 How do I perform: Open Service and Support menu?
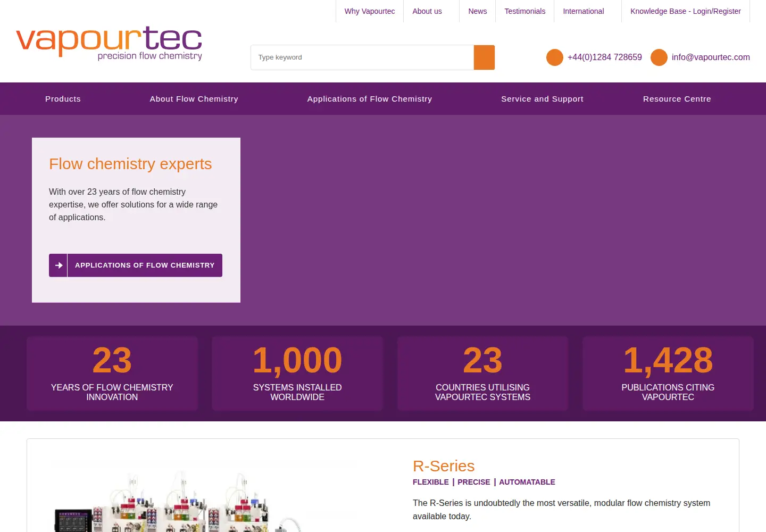coord(542,99)
